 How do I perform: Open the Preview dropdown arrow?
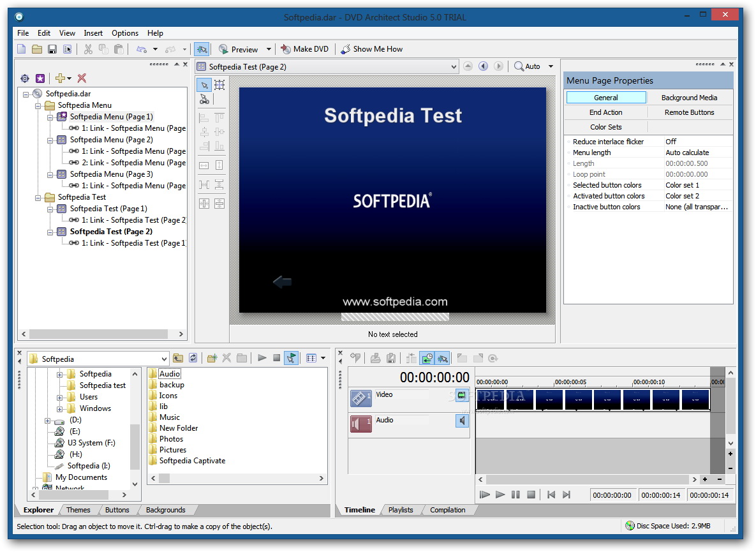click(x=269, y=49)
